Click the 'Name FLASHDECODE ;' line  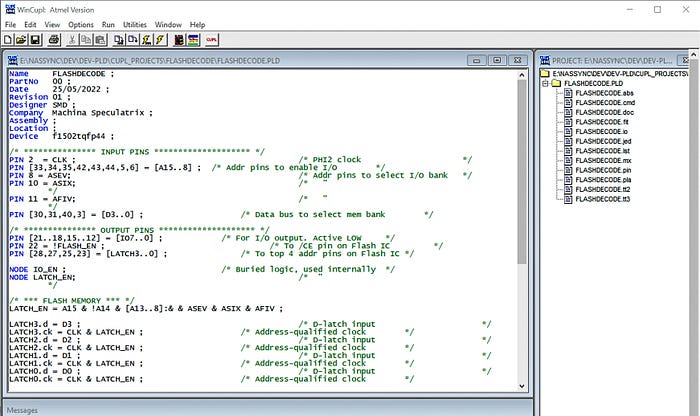(x=62, y=74)
